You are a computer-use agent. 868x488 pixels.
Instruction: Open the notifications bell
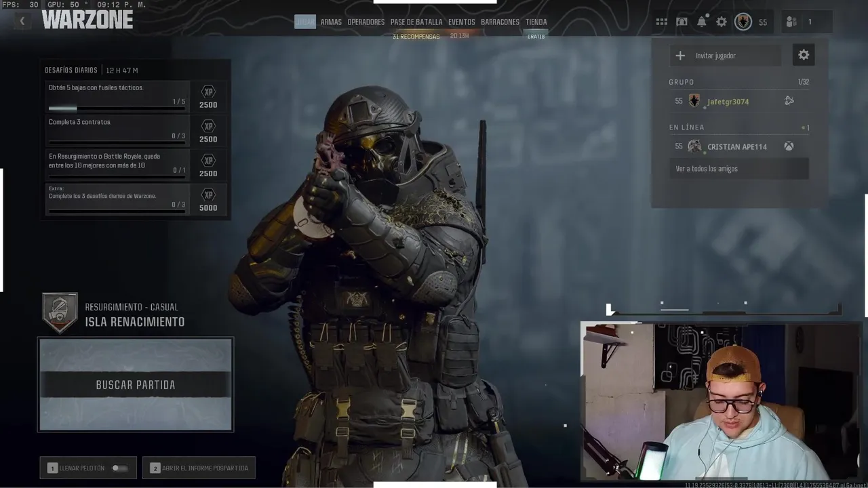pos(702,22)
